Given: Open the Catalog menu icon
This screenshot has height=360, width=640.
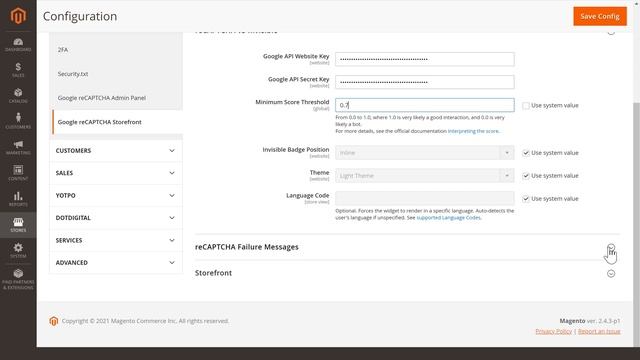Looking at the screenshot, I should 18,96.
